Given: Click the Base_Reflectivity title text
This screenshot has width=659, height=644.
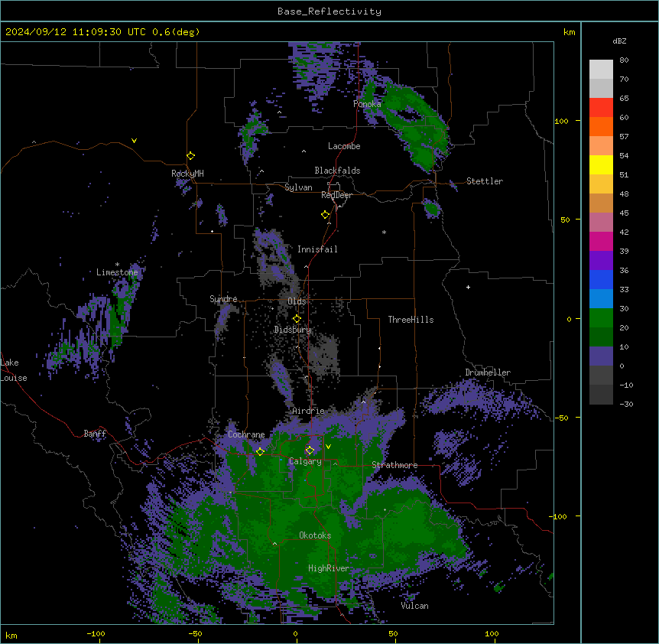Looking at the screenshot, I should coord(329,11).
